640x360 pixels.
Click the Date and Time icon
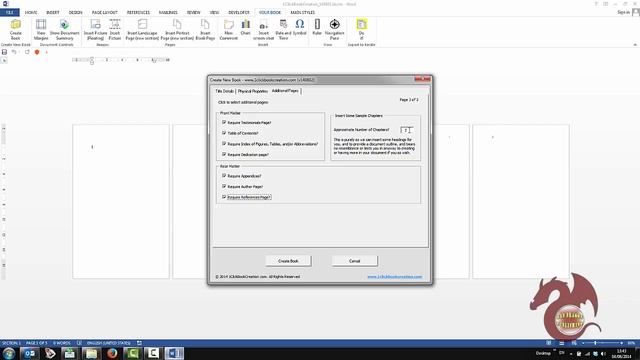(x=283, y=29)
